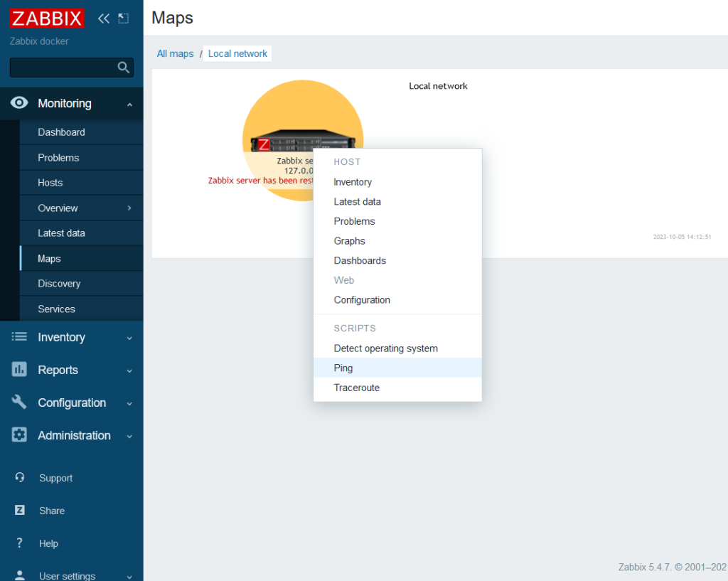The height and width of the screenshot is (581, 728).
Task: Click the kiosk mode sidebar icon
Action: click(x=124, y=18)
